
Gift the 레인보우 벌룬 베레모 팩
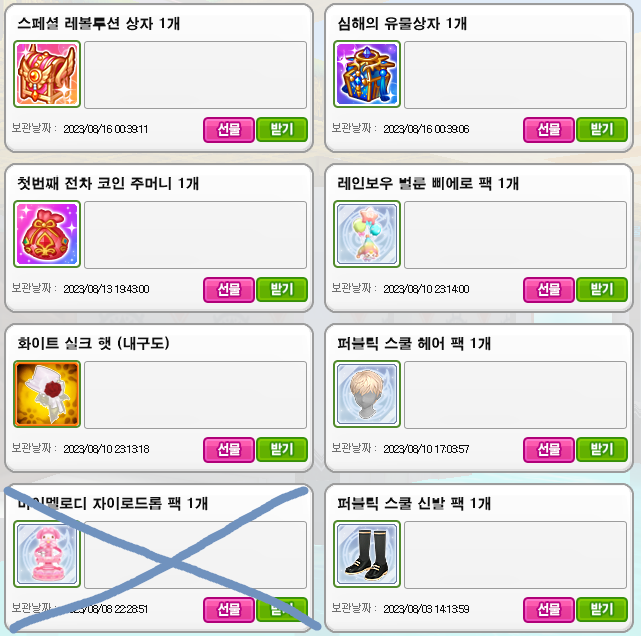[x=549, y=289]
